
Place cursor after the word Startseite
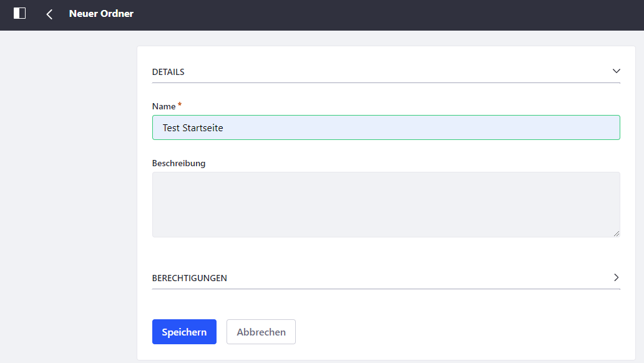[x=224, y=128]
